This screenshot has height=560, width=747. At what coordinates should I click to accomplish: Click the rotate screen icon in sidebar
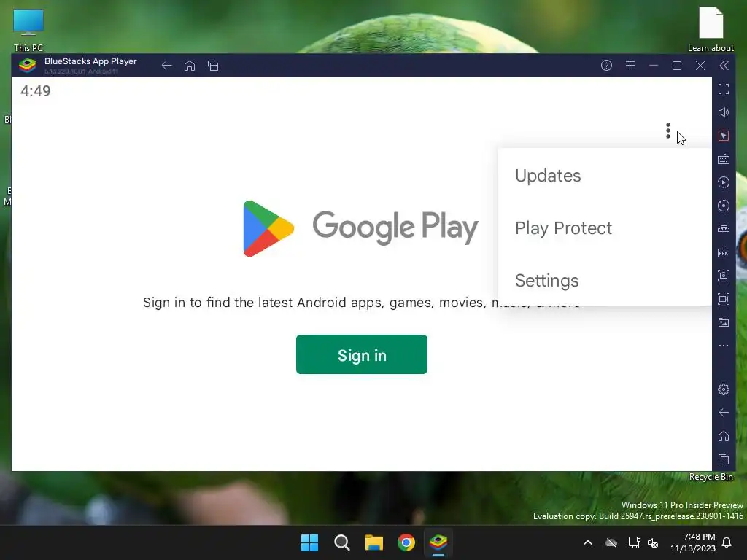tap(723, 206)
